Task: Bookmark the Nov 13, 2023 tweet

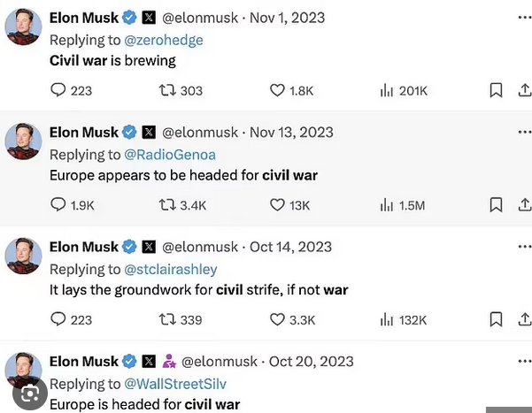Action: (x=496, y=204)
